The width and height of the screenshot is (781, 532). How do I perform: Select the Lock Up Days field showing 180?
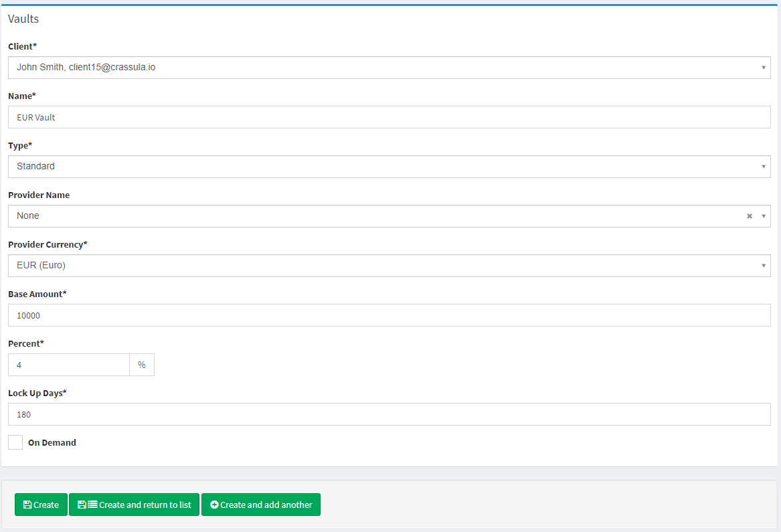point(388,414)
